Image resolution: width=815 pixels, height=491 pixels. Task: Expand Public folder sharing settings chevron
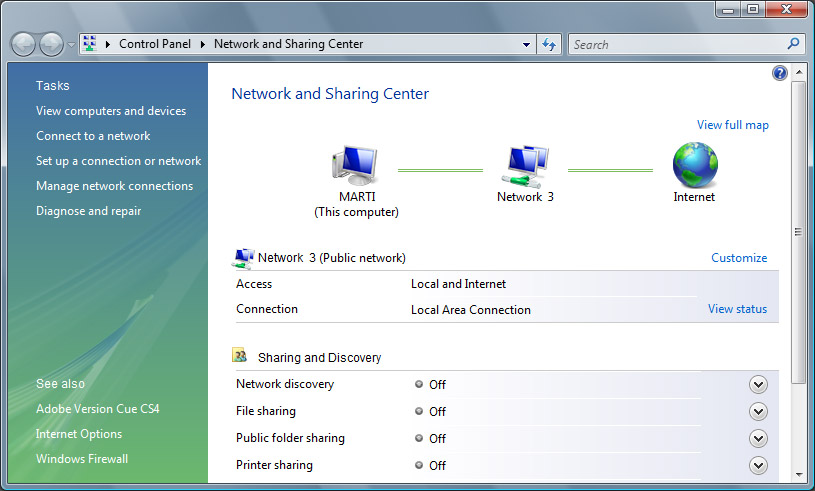pyautogui.click(x=758, y=439)
